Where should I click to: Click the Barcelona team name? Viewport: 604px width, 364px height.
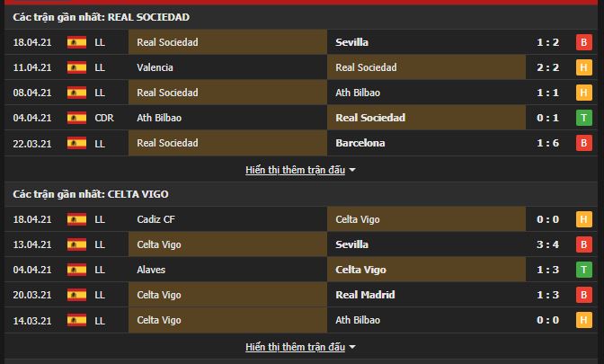point(360,143)
